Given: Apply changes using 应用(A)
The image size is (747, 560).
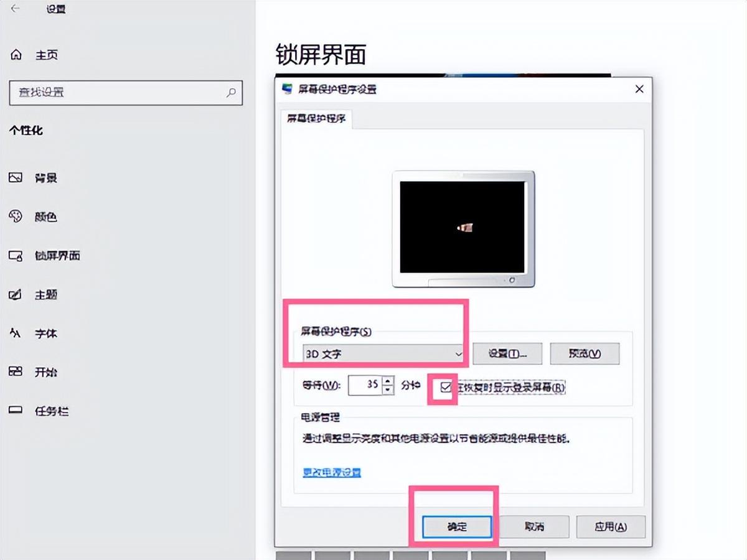Looking at the screenshot, I should click(611, 526).
